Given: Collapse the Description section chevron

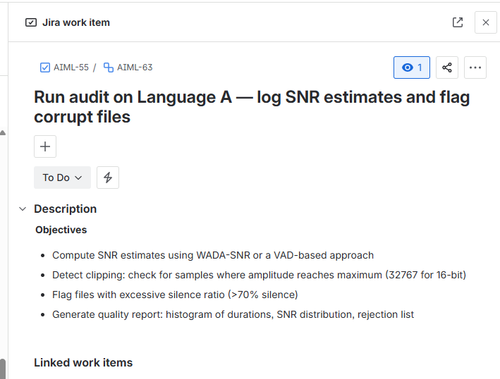Looking at the screenshot, I should click(22, 209).
